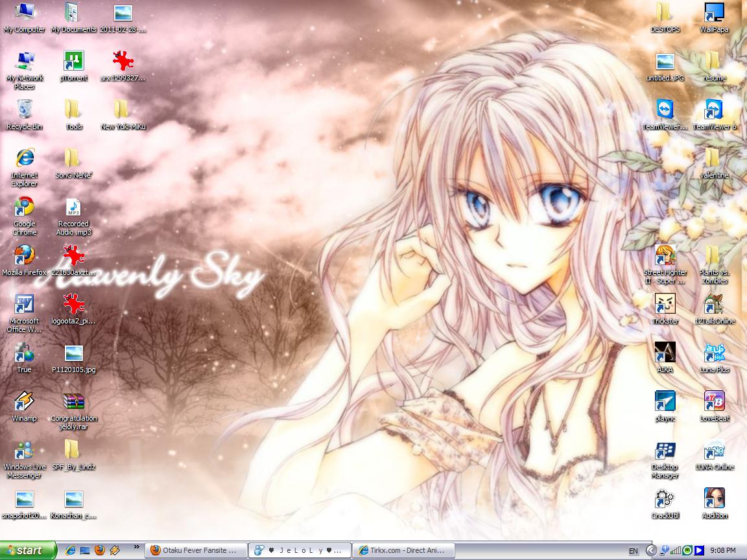Select the 12TailsOnline game shortcut
Viewport: 747px width, 560px height.
click(714, 309)
